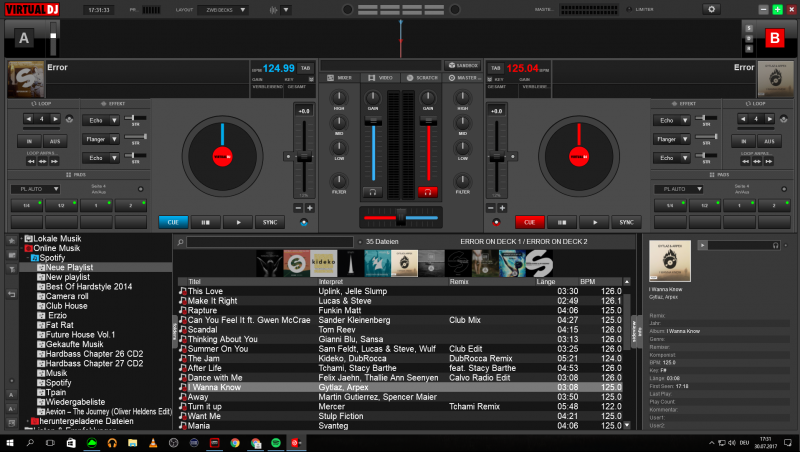Toggle pad 1/2 on deck A

tap(62, 206)
